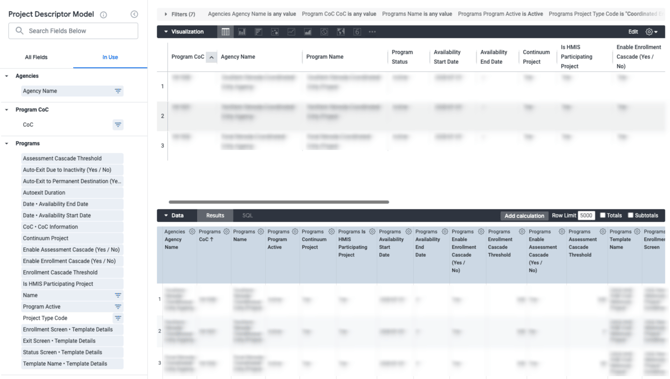Click info icon beside Project Descriptor Model
Viewport: 670px width, 379px height.
[103, 15]
